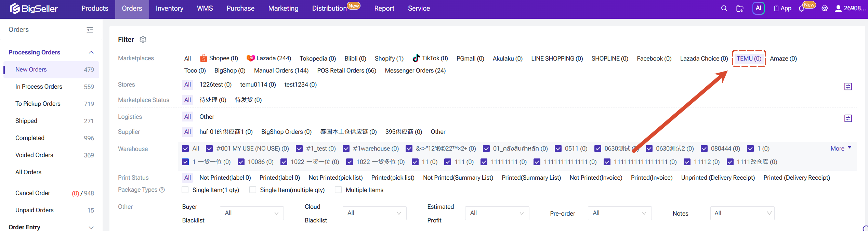
Task: Open the search magnifier icon
Action: point(724,9)
